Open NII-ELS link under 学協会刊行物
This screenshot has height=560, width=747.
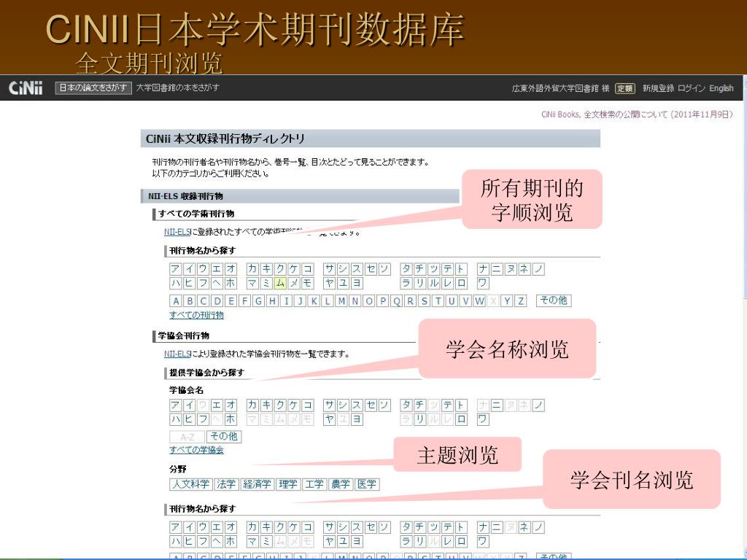click(x=177, y=354)
